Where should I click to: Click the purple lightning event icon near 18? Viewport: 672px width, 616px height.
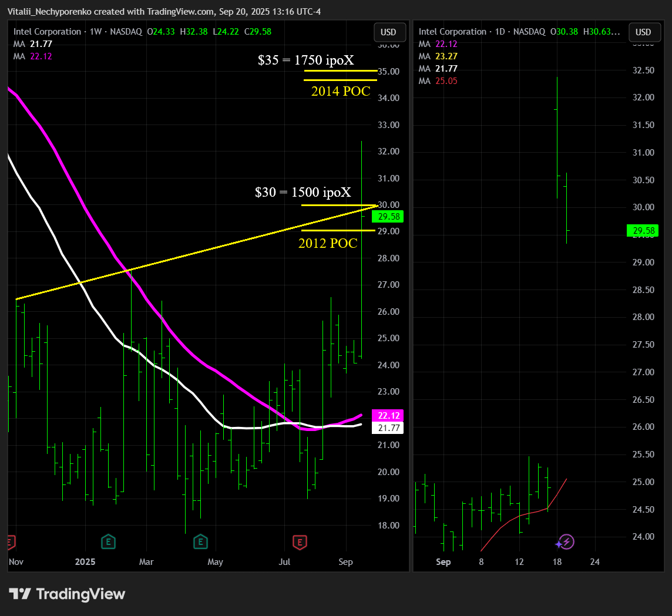(566, 543)
